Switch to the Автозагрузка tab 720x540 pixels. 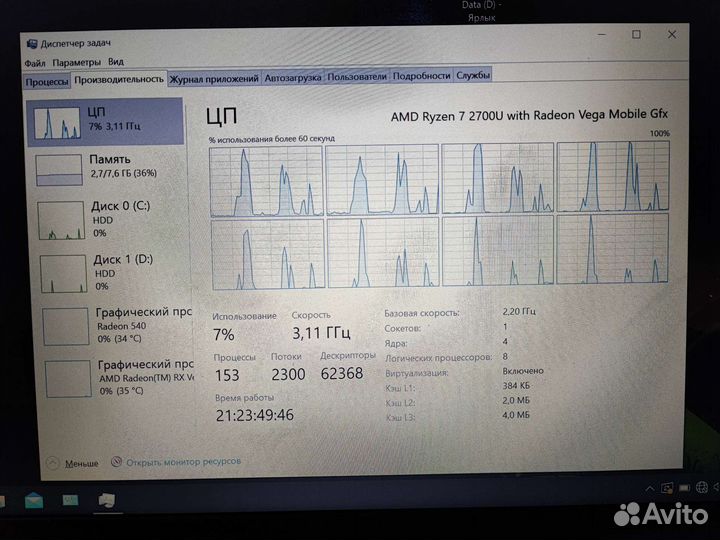(292, 78)
